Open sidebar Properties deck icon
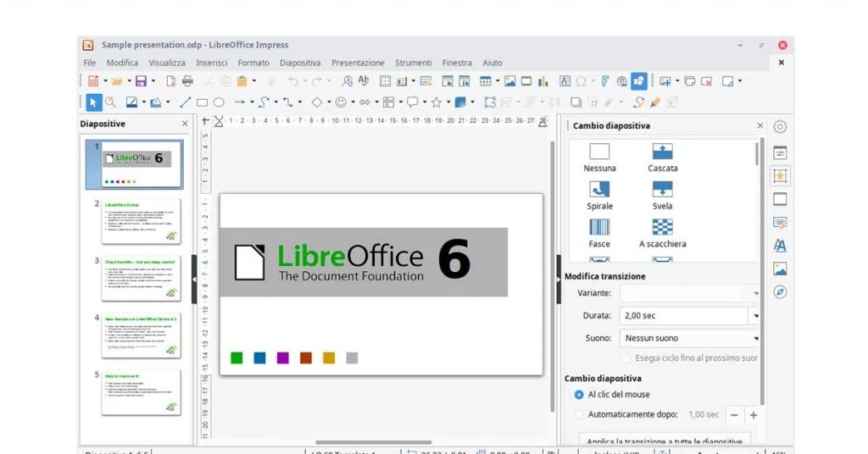Screen dimensions: 868x454 780,152
